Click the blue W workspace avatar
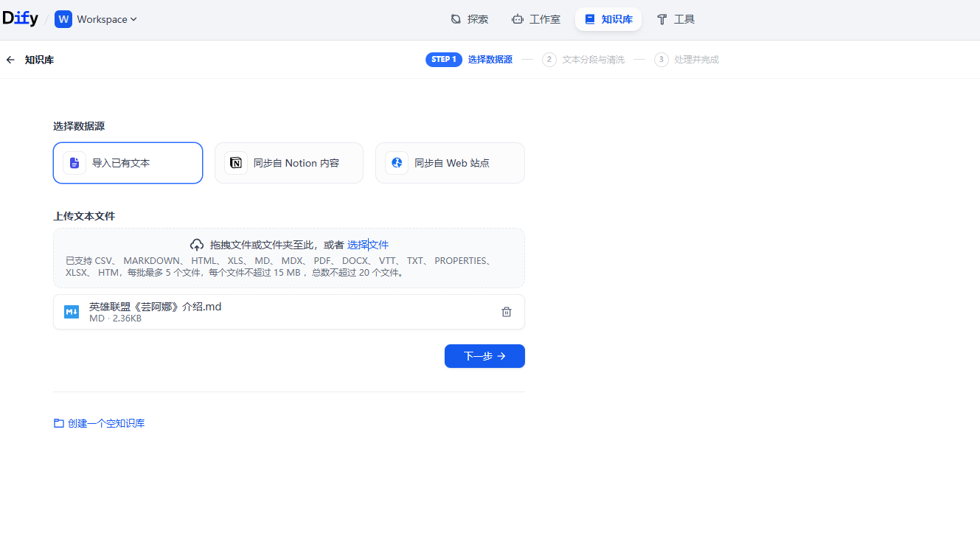The height and width of the screenshot is (550, 980). pyautogui.click(x=63, y=19)
